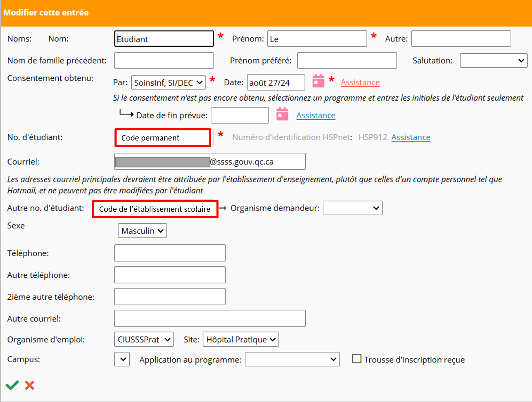Change the Sexe dropdown showing Masculin
Image resolution: width=532 pixels, height=402 pixels.
(x=142, y=231)
